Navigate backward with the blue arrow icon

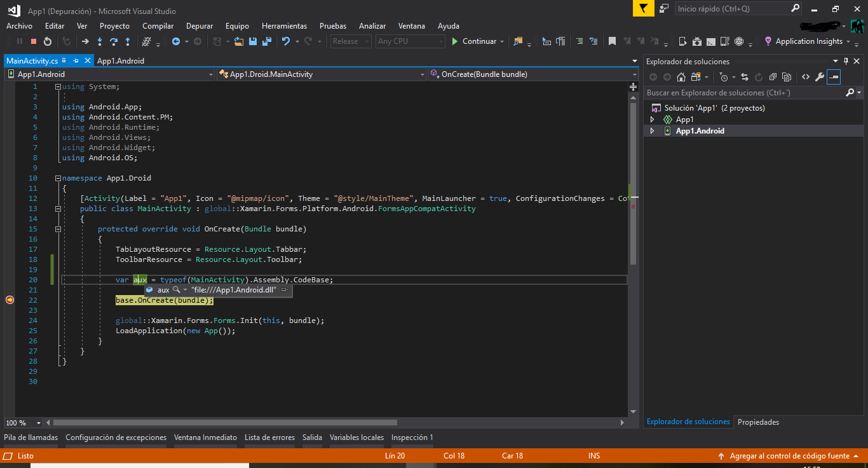176,41
